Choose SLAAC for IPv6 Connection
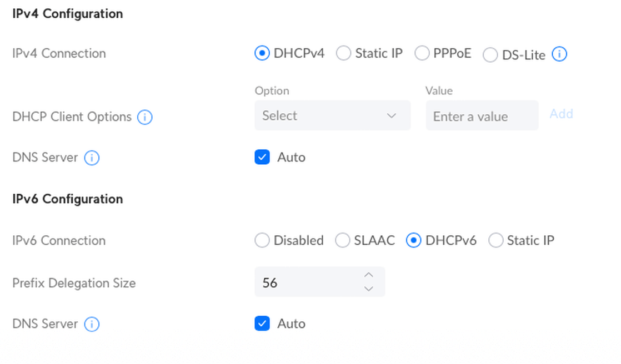The height and width of the screenshot is (364, 621). pos(343,240)
